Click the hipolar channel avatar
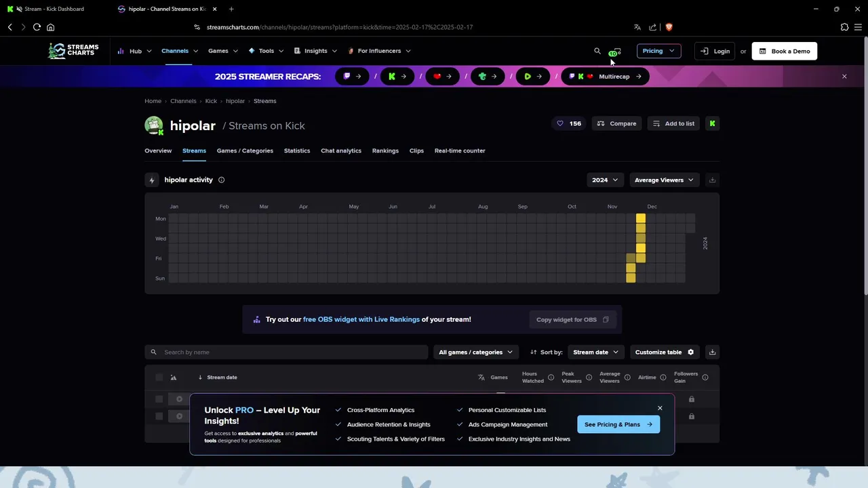The width and height of the screenshot is (868, 488). pyautogui.click(x=154, y=125)
